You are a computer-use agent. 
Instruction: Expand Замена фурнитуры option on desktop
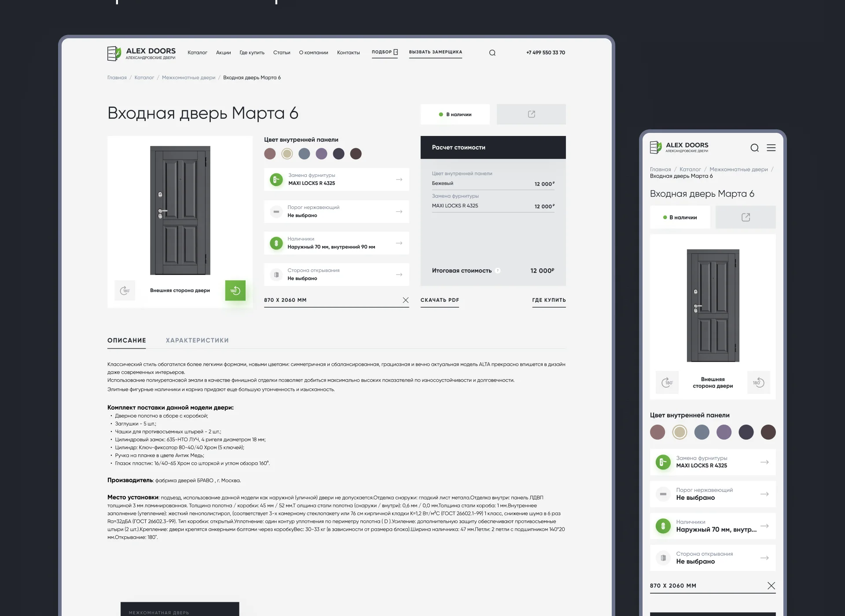[x=336, y=180]
